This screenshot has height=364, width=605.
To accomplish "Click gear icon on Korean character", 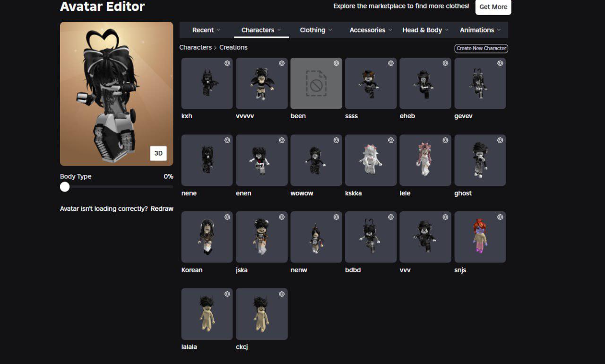I will (227, 217).
